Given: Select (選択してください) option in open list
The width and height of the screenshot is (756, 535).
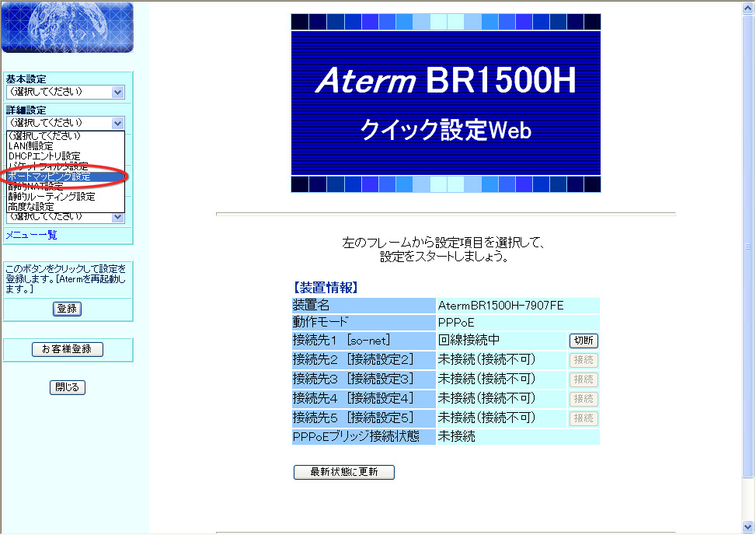Looking at the screenshot, I should [x=65, y=136].
